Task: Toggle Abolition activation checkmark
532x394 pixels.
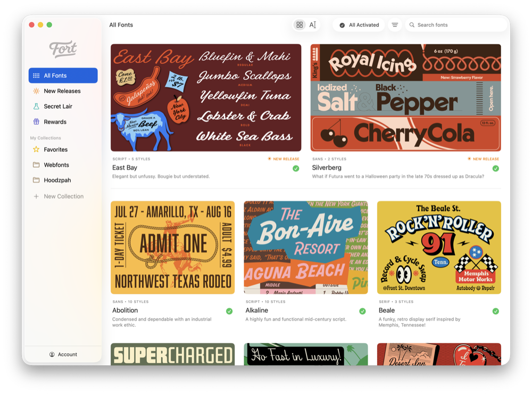Action: (229, 311)
